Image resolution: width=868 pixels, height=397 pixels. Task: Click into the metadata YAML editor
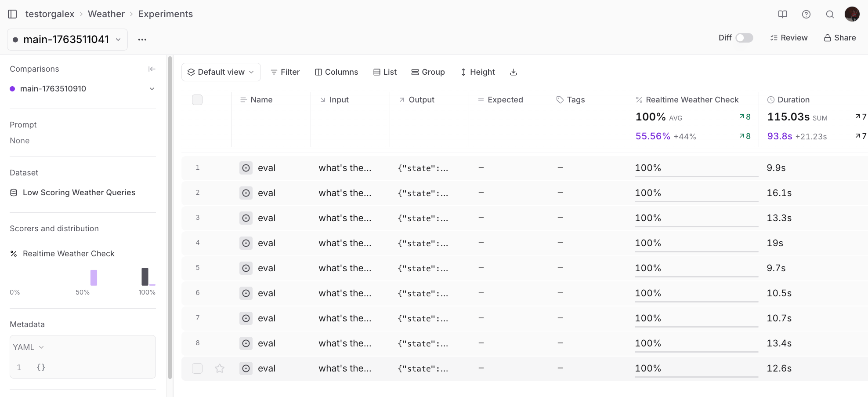click(x=83, y=368)
